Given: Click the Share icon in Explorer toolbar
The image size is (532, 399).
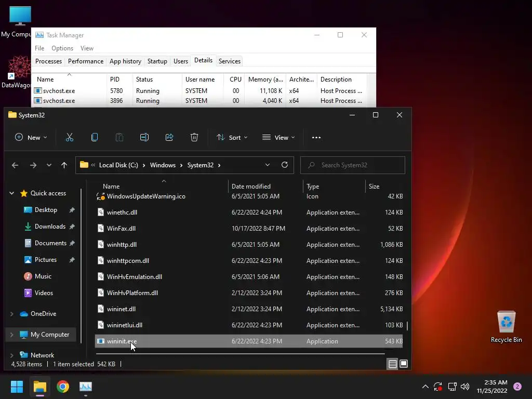Looking at the screenshot, I should [x=169, y=137].
